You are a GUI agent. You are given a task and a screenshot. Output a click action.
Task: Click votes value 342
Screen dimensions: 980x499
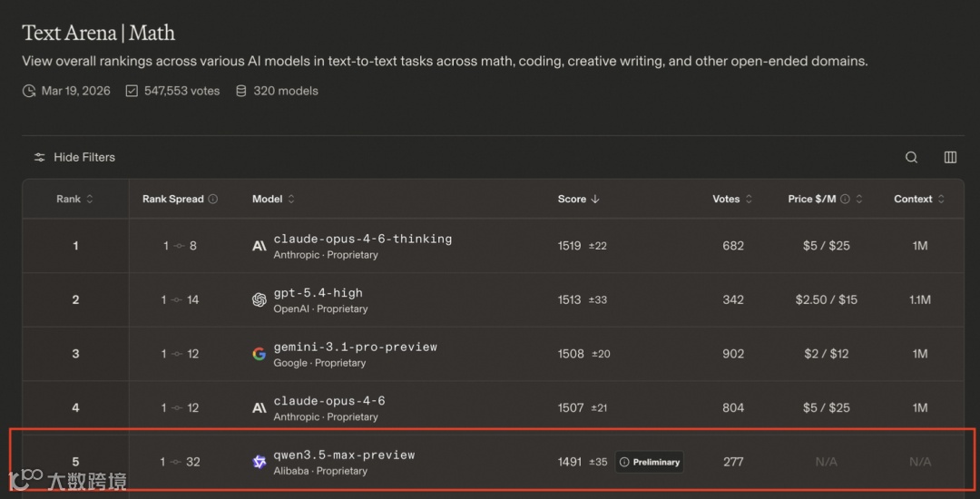[x=733, y=299]
